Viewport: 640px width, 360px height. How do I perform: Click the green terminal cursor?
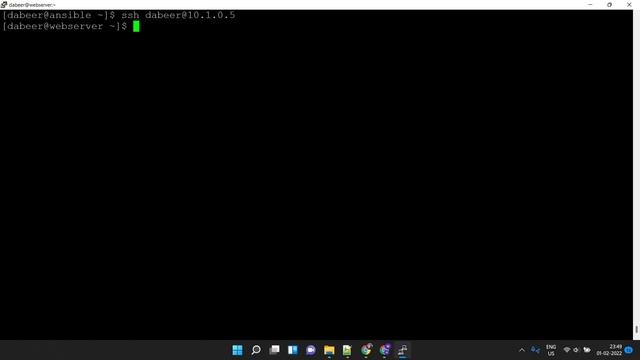tap(136, 27)
